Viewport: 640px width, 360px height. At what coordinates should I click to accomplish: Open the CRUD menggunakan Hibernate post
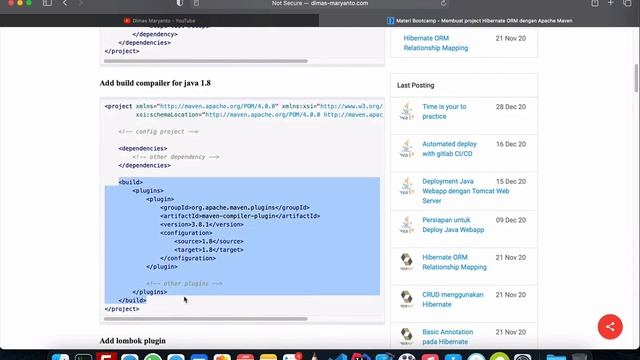coord(453,299)
